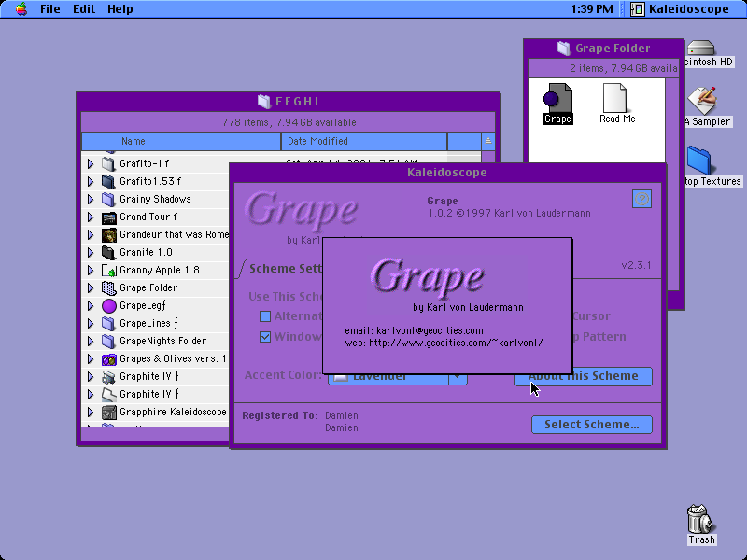Viewport: 747px width, 560px height.
Task: Expand the Grainy Shadows folder
Action: 91,199
